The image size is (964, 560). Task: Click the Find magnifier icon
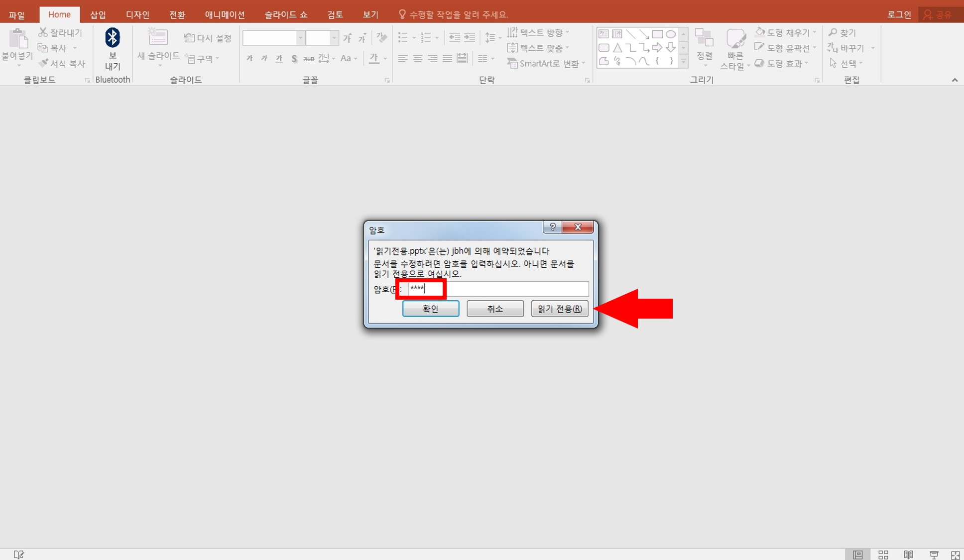[833, 32]
